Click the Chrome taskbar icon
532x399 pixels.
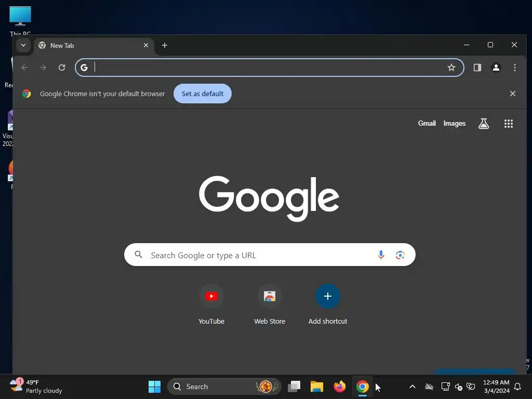point(362,387)
